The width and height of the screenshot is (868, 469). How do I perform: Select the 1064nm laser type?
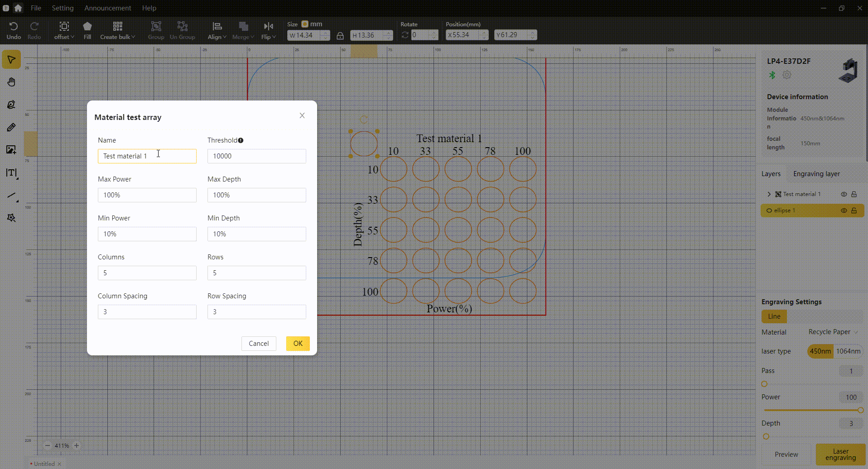point(848,351)
